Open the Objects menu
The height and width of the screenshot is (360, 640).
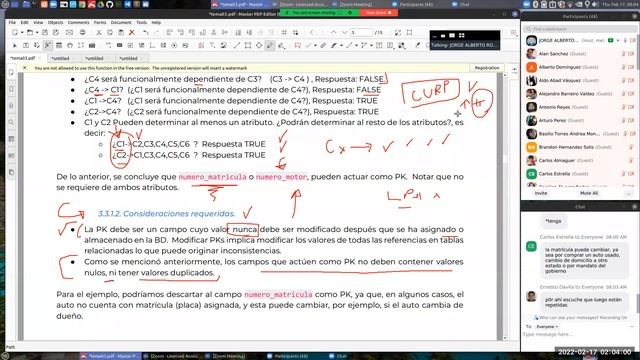coord(56,22)
